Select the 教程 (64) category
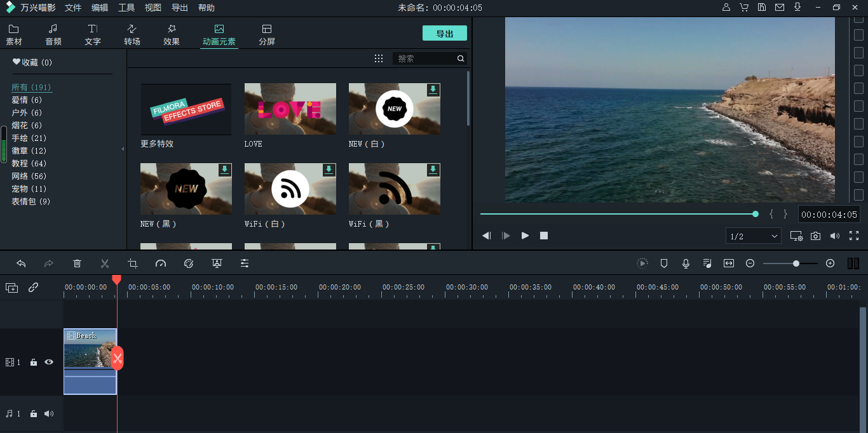This screenshot has height=433, width=868. (x=29, y=163)
